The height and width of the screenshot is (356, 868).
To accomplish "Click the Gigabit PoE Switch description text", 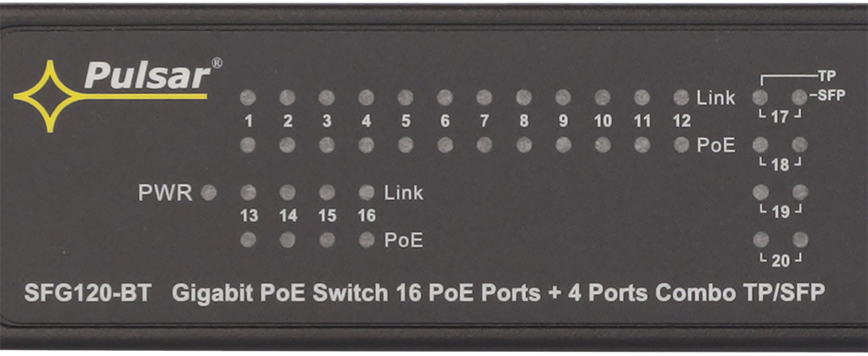I will (x=498, y=293).
